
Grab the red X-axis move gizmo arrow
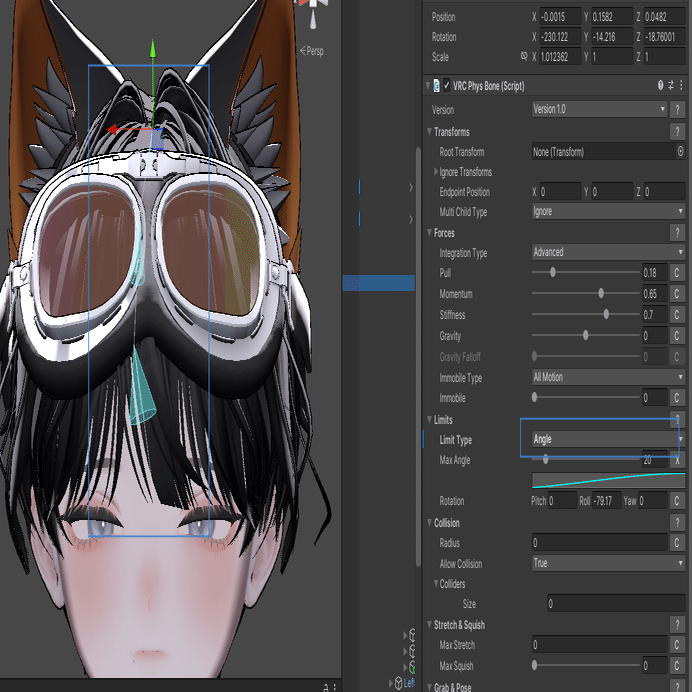(x=114, y=129)
